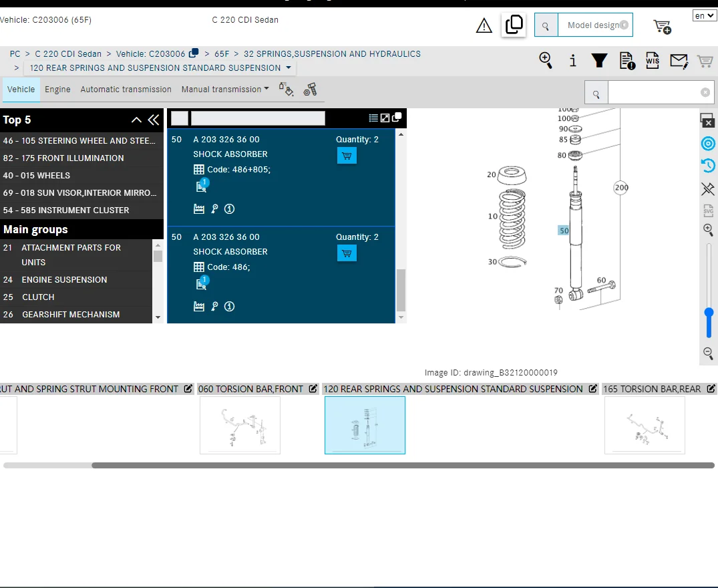
Task: Click the close-panel icon at top of drawing sidebar
Action: [x=707, y=120]
